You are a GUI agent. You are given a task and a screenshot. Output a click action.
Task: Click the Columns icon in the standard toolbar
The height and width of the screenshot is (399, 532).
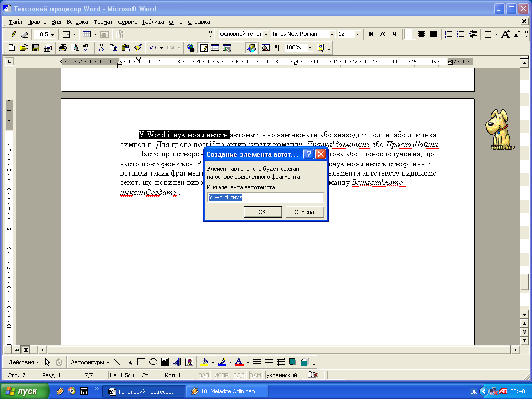click(239, 48)
